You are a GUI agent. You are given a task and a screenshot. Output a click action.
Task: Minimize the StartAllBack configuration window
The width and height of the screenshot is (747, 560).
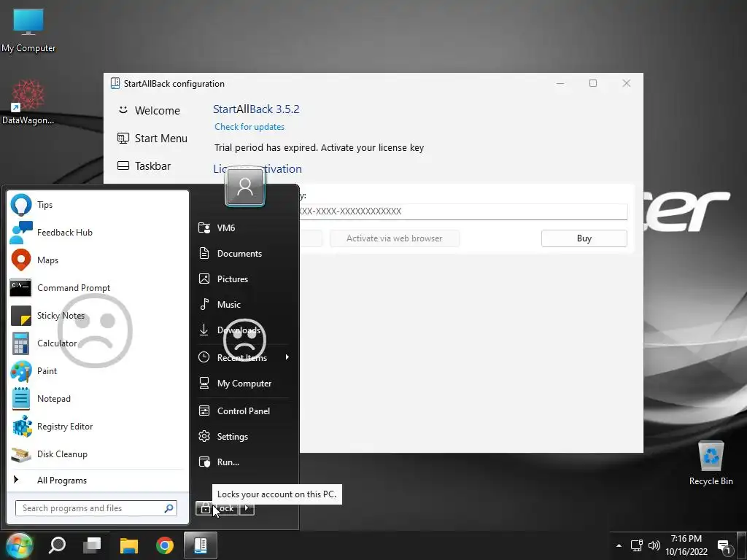click(x=560, y=83)
